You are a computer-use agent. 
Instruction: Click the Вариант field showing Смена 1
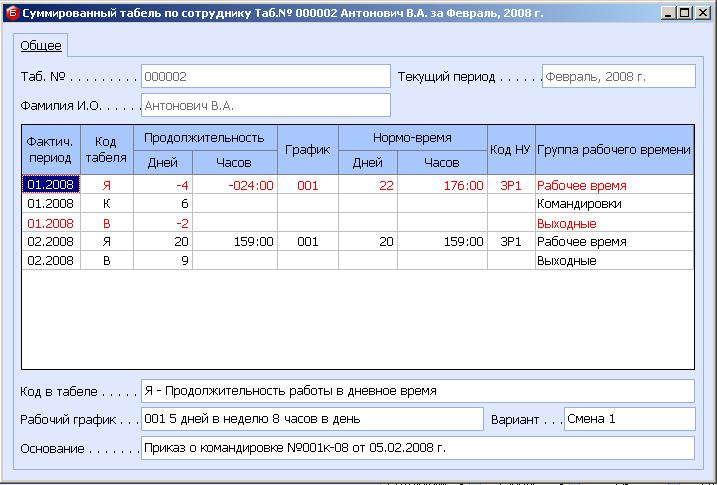click(x=629, y=419)
